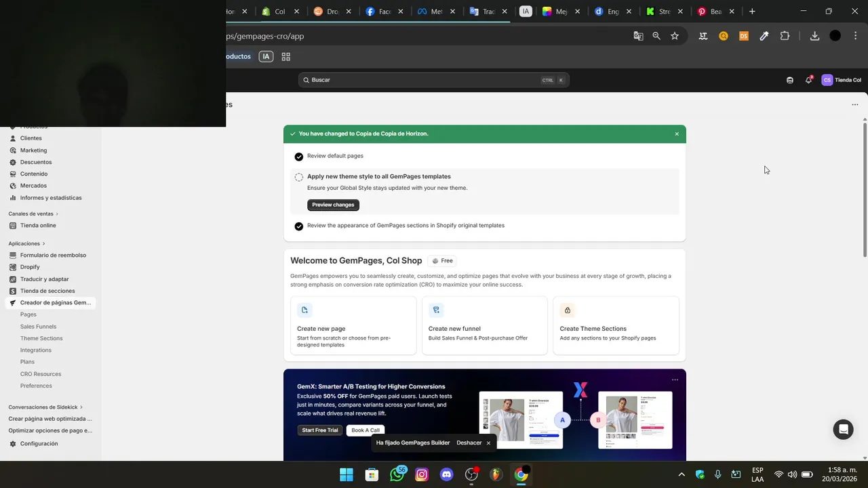Open Formulario de reembolso app
868x488 pixels.
pyautogui.click(x=53, y=256)
